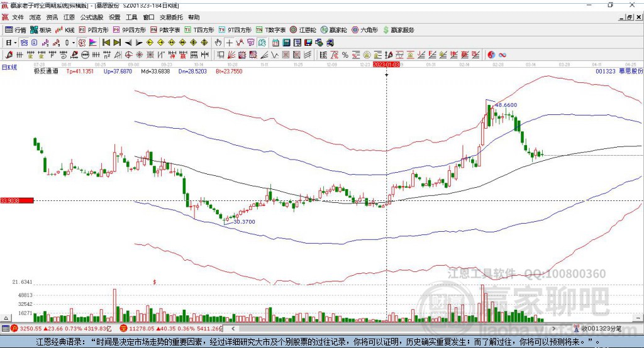Image resolution: width=644 pixels, height=348 pixels.
Task: Open the 浏览 menu
Action: 35,17
